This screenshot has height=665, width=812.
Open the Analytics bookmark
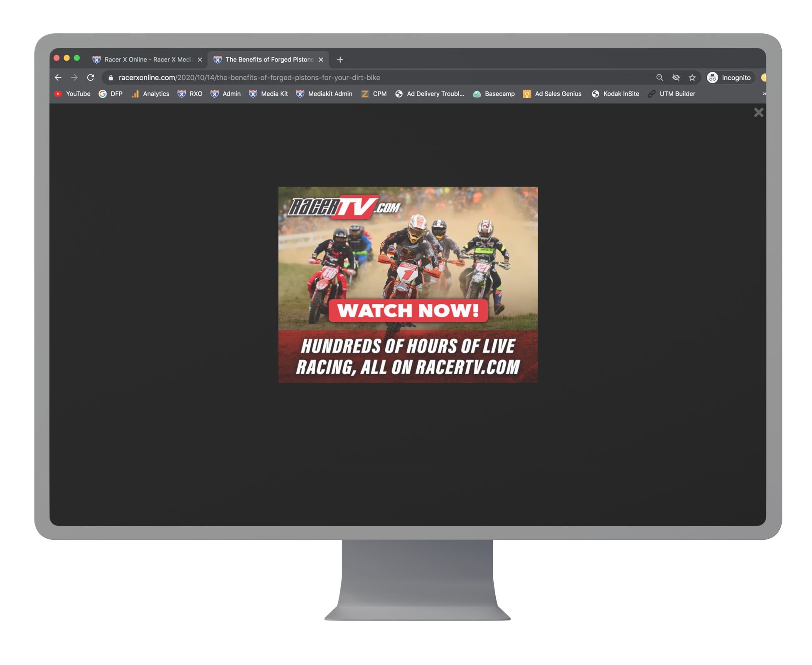point(150,94)
